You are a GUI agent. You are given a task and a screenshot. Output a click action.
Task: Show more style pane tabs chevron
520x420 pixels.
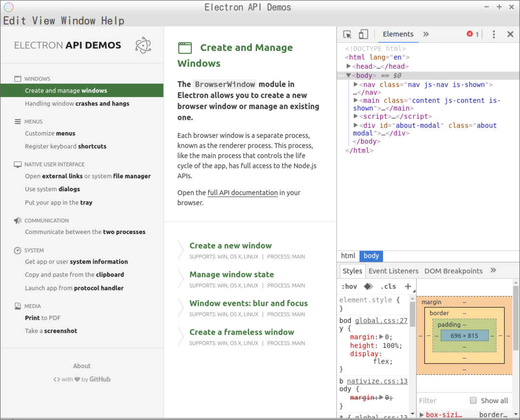pyautogui.click(x=493, y=270)
